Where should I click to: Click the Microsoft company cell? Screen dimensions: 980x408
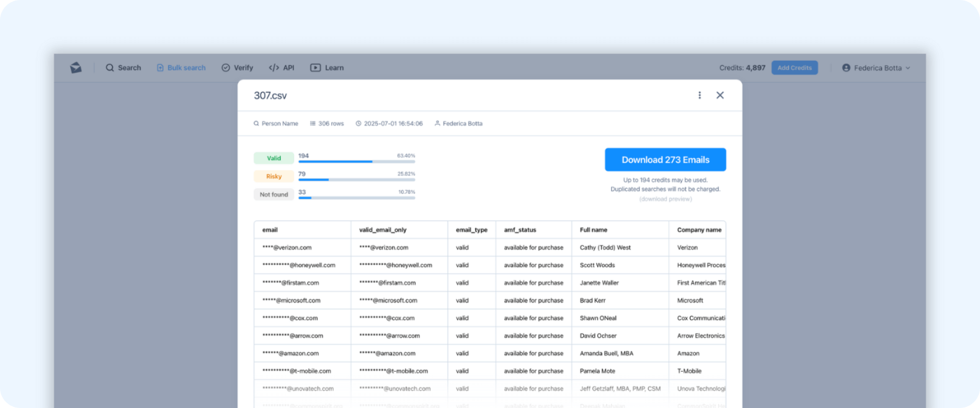tap(697, 300)
